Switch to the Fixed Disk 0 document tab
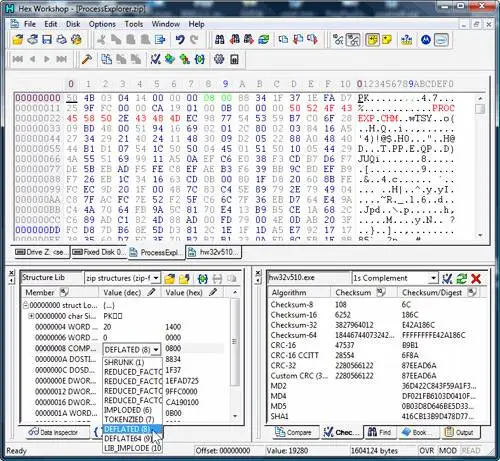The height and width of the screenshot is (461, 500). (98, 252)
